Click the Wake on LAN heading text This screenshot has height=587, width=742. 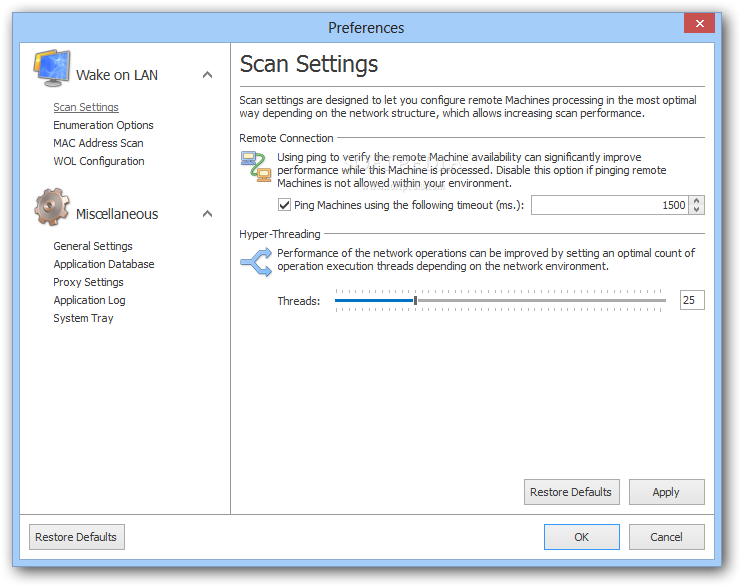[117, 75]
